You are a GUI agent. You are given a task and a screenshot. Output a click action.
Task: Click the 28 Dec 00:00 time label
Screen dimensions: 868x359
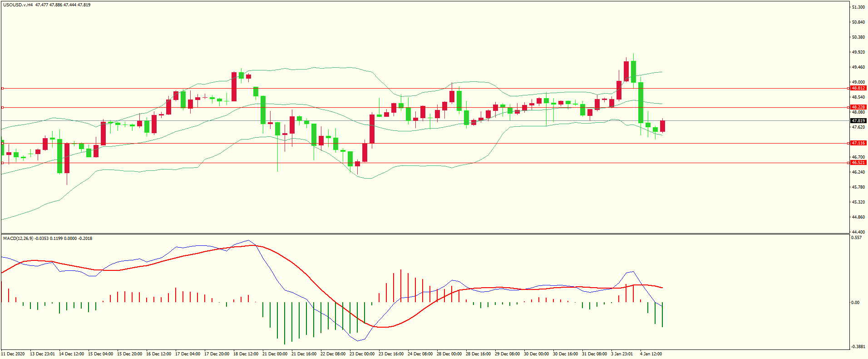[x=449, y=354]
